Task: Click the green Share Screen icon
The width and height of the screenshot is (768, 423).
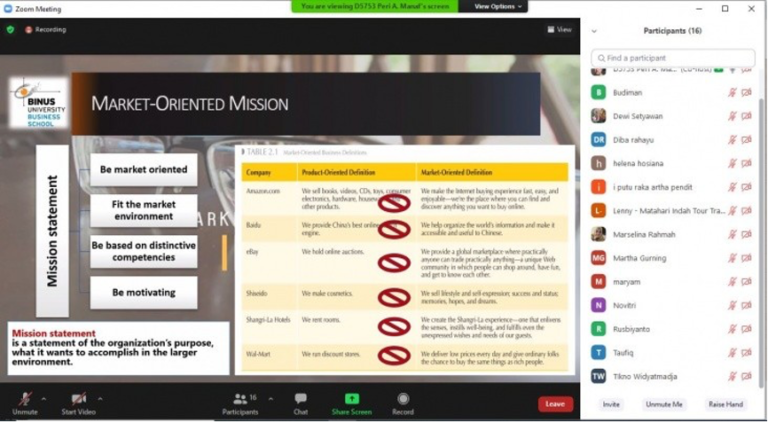Action: (352, 399)
